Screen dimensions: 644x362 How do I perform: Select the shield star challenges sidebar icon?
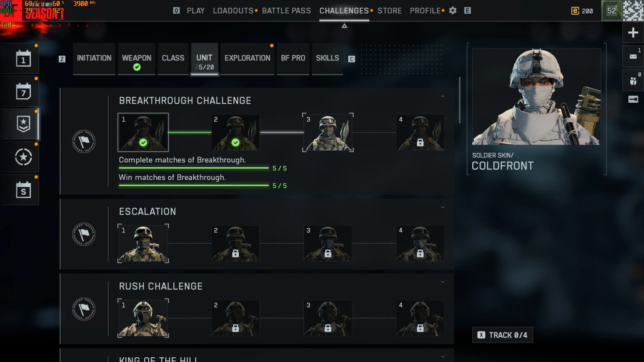(x=23, y=124)
